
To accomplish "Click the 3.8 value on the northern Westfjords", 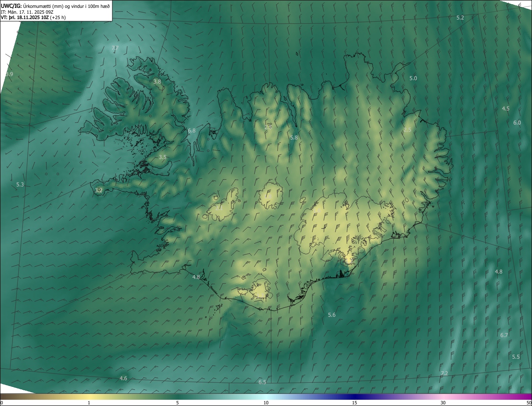I will click(157, 81).
